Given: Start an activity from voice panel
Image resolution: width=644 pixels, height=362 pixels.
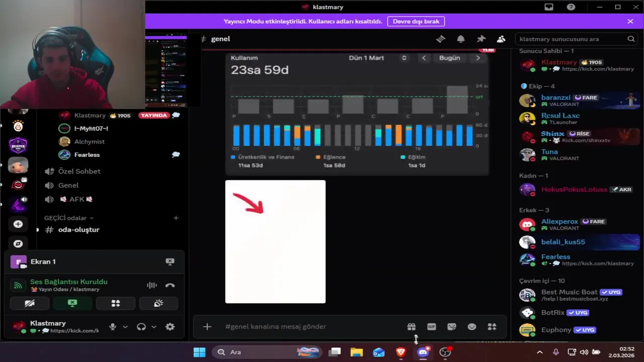Looking at the screenshot, I should (116, 303).
